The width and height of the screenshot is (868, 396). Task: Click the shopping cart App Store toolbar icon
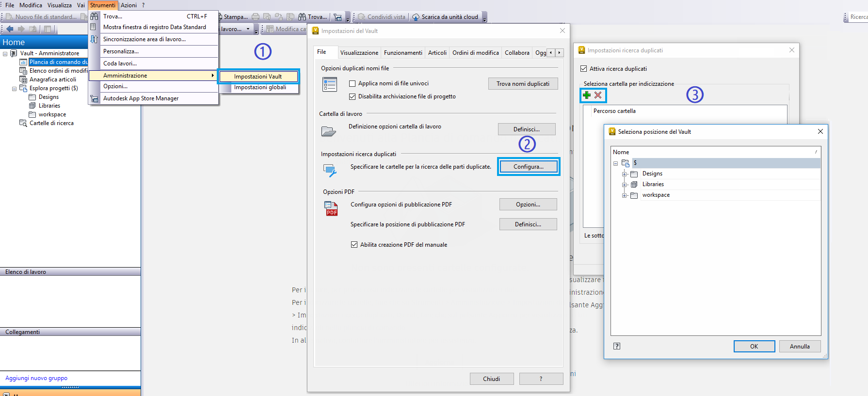pos(338,17)
